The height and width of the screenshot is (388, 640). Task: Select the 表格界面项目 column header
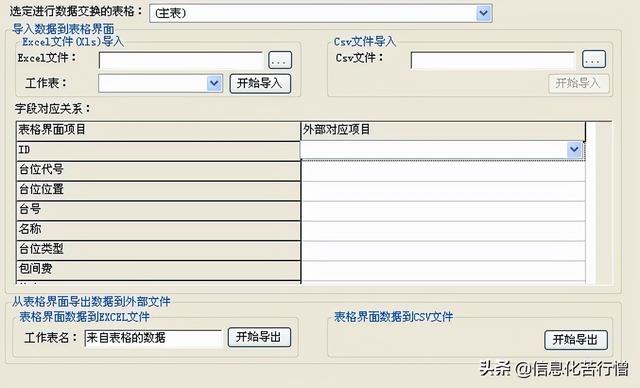(x=158, y=131)
